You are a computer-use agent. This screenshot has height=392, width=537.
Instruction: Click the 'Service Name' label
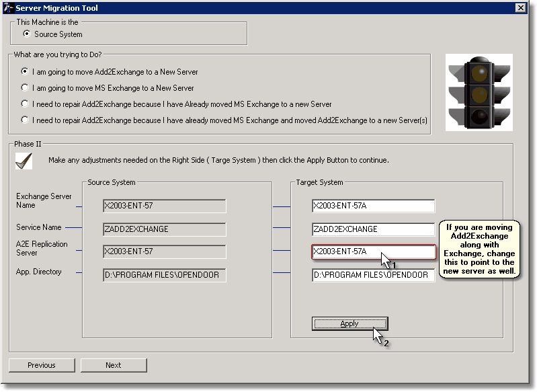[x=39, y=227]
